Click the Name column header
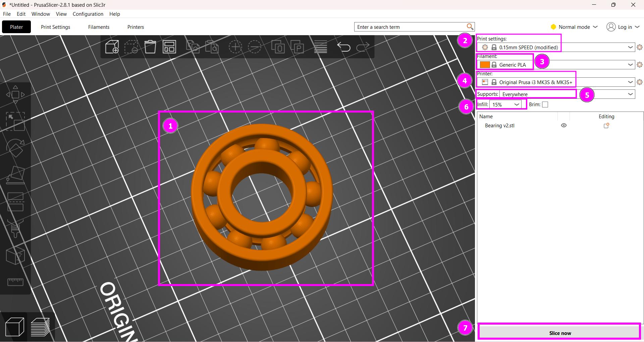This screenshot has height=342, width=644. tap(486, 116)
